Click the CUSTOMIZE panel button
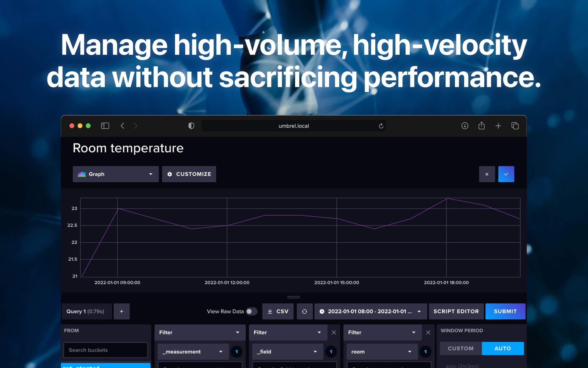Viewport: 588px width, 368px height. pyautogui.click(x=189, y=174)
